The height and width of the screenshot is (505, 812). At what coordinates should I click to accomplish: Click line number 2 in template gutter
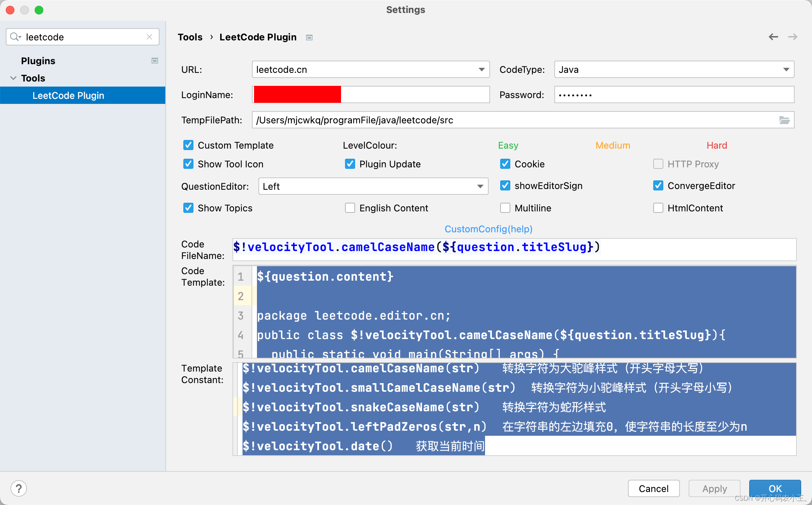241,296
